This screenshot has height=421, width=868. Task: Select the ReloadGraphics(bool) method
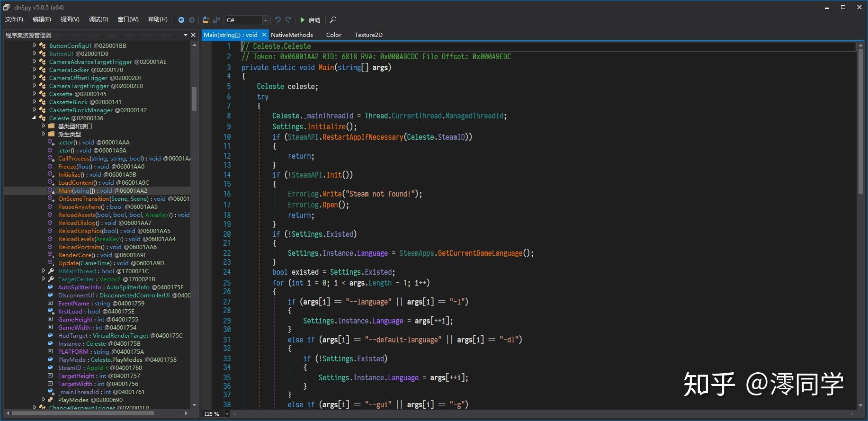tap(114, 231)
